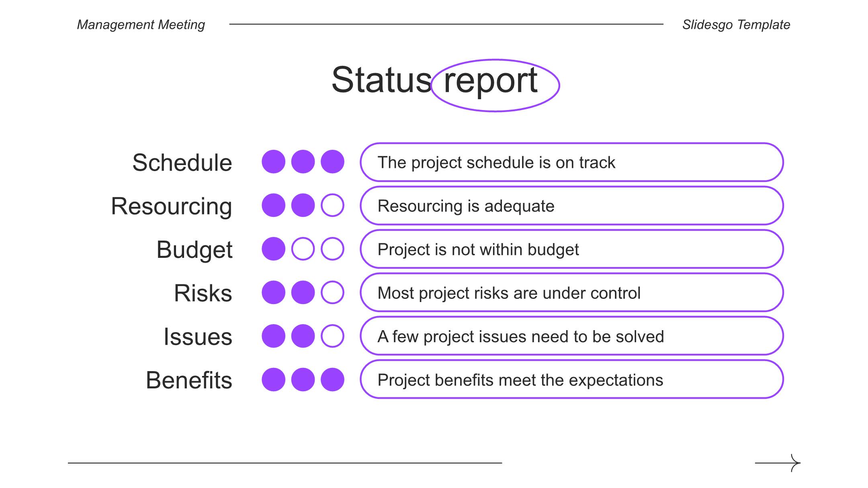Select the first filled dot beside Budget
Viewport: 868px width, 488px height.
pos(273,249)
